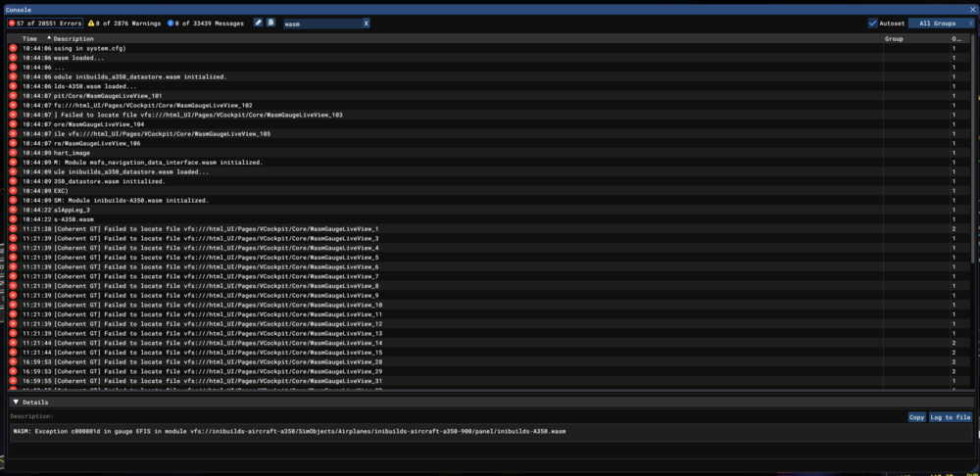This screenshot has width=980, height=476.
Task: Toggle the 0 of 33439 Messages filter
Action: point(205,24)
